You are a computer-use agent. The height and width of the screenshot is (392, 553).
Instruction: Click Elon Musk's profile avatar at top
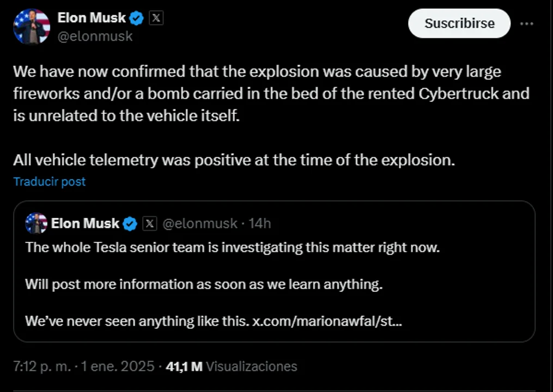pos(32,26)
